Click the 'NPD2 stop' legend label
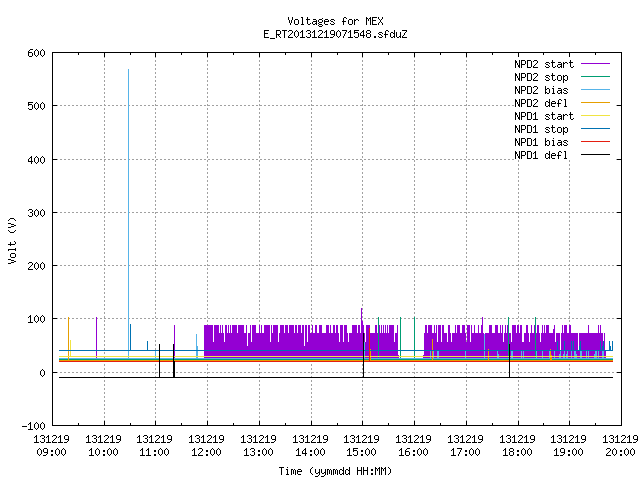 pyautogui.click(x=541, y=77)
